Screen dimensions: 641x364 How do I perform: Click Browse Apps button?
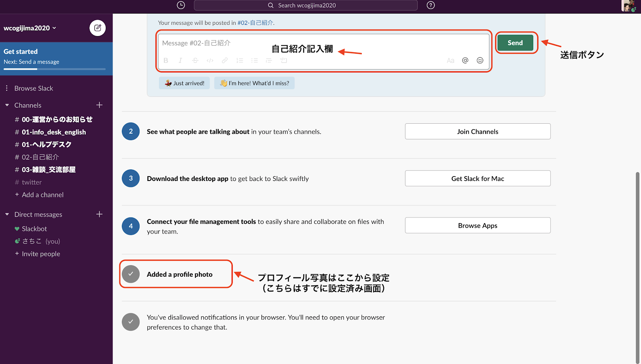[478, 225]
